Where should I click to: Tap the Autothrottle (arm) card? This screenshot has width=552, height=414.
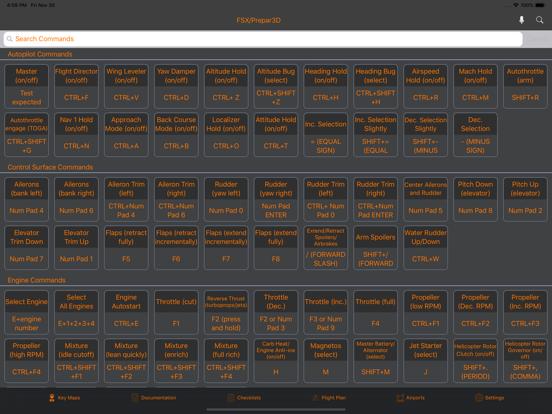coord(525,86)
